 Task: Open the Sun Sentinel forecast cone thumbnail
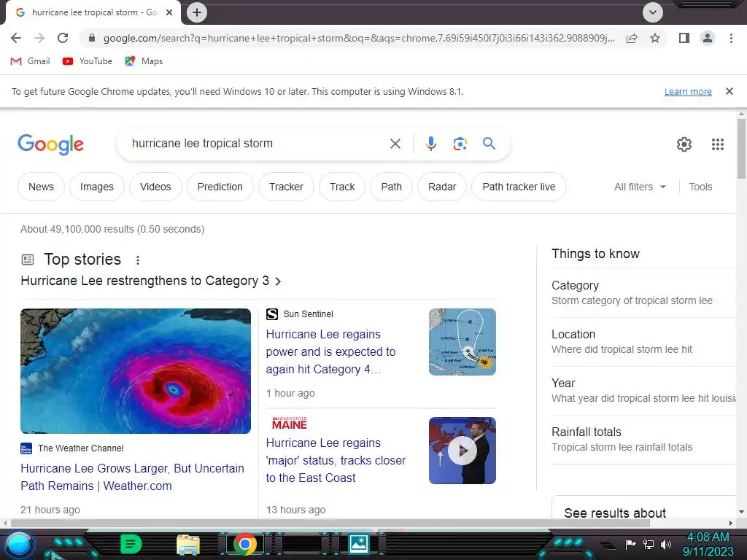462,342
